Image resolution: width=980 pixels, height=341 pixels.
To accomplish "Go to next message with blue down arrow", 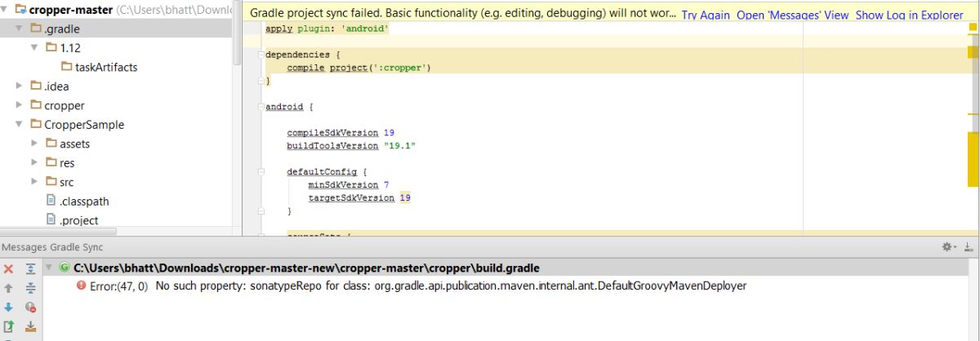I will [8, 308].
